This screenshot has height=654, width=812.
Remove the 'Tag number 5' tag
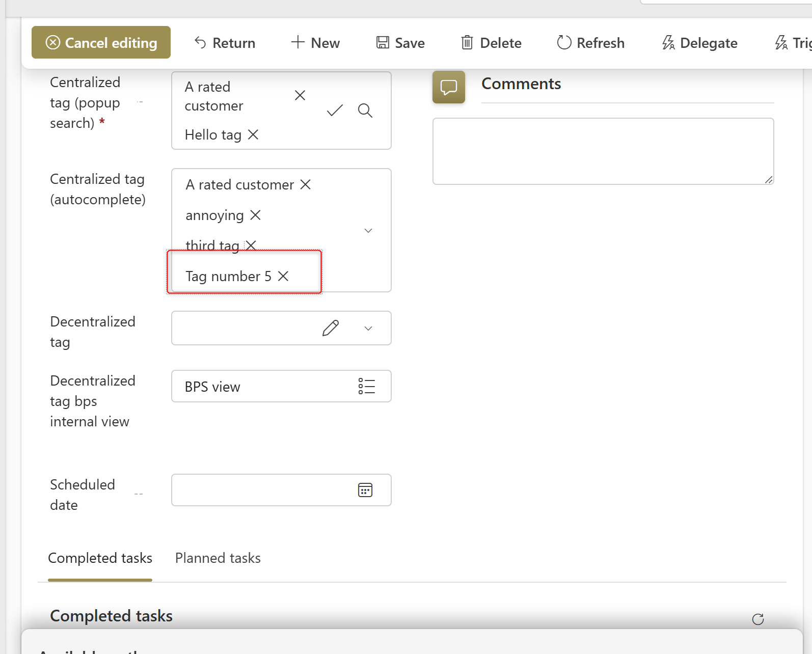(x=283, y=276)
